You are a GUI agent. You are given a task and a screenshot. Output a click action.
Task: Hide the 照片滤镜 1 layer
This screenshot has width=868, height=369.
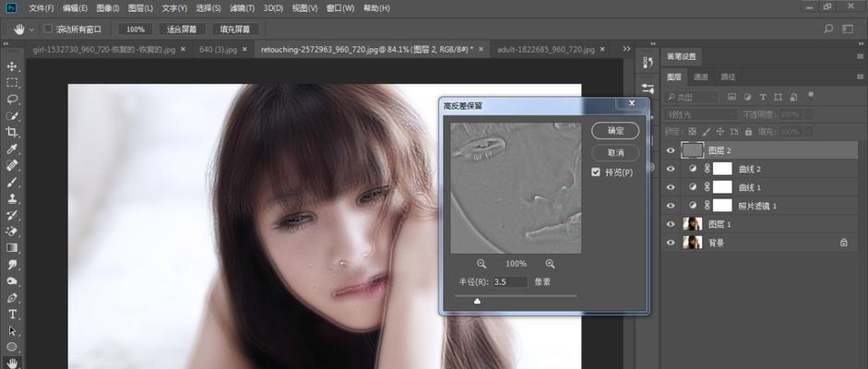click(x=671, y=206)
